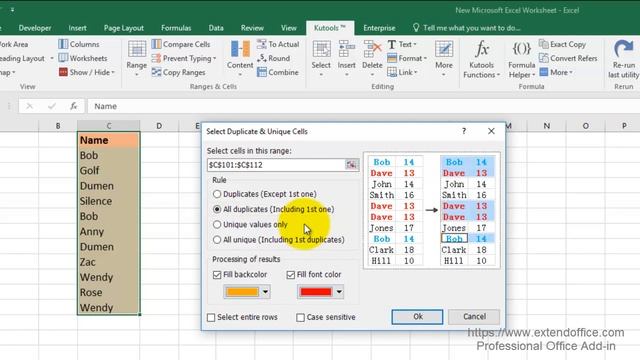Select Unique values only option
The width and height of the screenshot is (640, 360).
coord(250,224)
